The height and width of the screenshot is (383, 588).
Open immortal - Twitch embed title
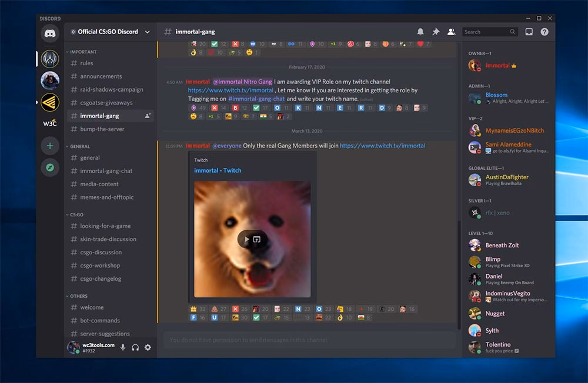coord(218,170)
